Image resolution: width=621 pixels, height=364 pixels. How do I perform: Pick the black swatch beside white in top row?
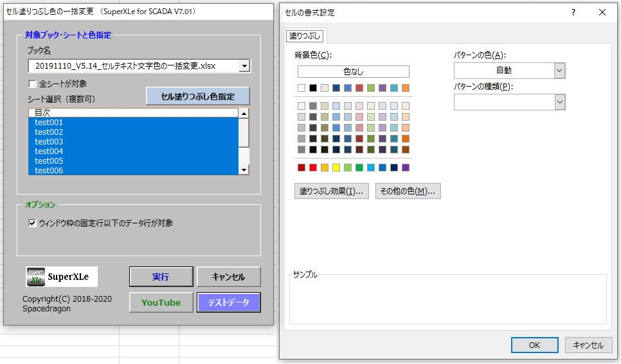click(313, 88)
